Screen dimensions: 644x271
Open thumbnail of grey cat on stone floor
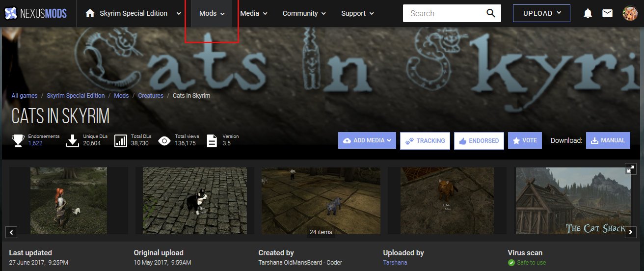coord(321,200)
